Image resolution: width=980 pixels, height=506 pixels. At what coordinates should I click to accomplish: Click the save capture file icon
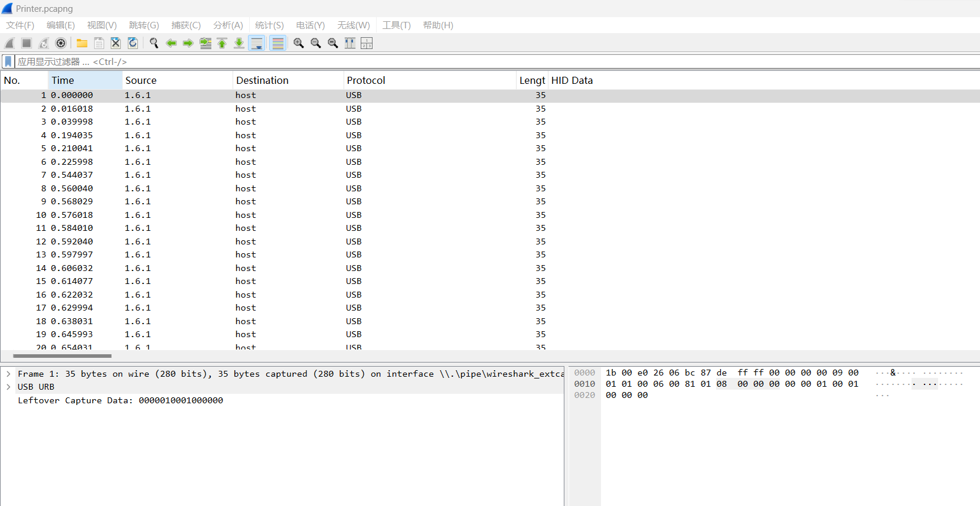tap(99, 43)
